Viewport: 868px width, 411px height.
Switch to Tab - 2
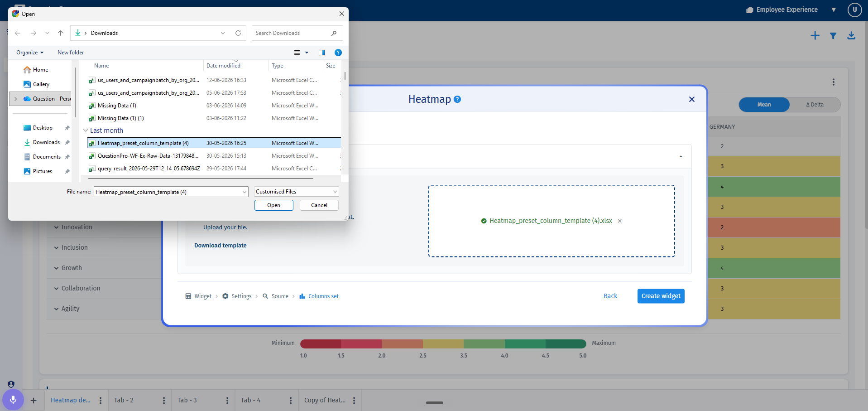[124, 400]
